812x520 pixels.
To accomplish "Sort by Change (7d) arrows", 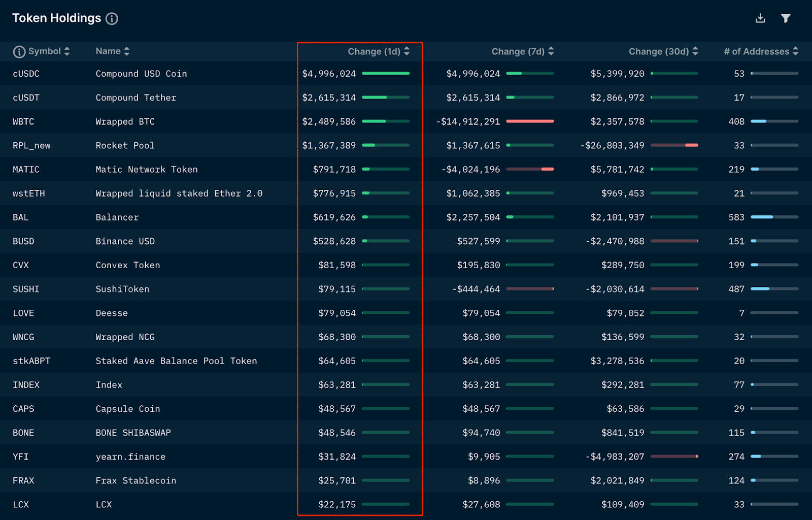I will 551,51.
